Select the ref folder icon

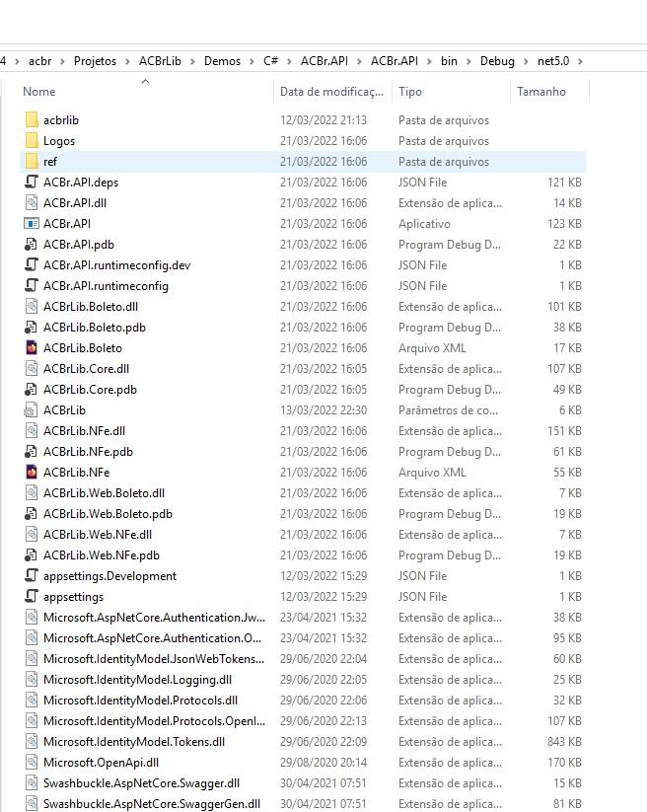point(32,162)
